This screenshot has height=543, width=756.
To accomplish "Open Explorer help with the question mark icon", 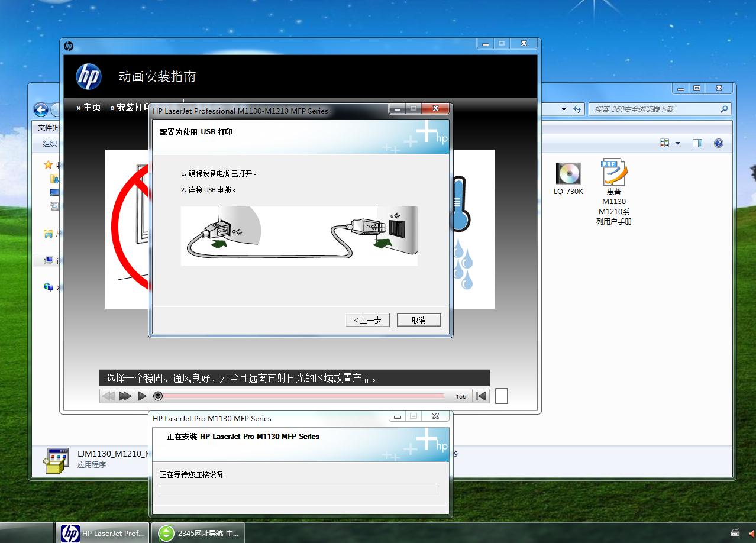I will (x=718, y=143).
